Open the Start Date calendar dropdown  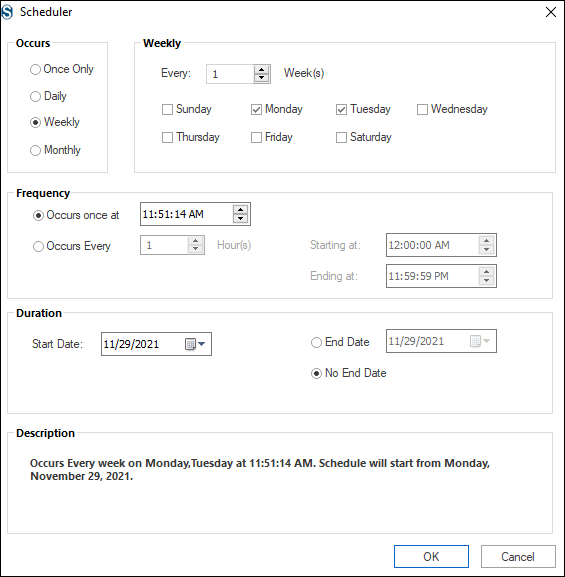pyautogui.click(x=195, y=344)
